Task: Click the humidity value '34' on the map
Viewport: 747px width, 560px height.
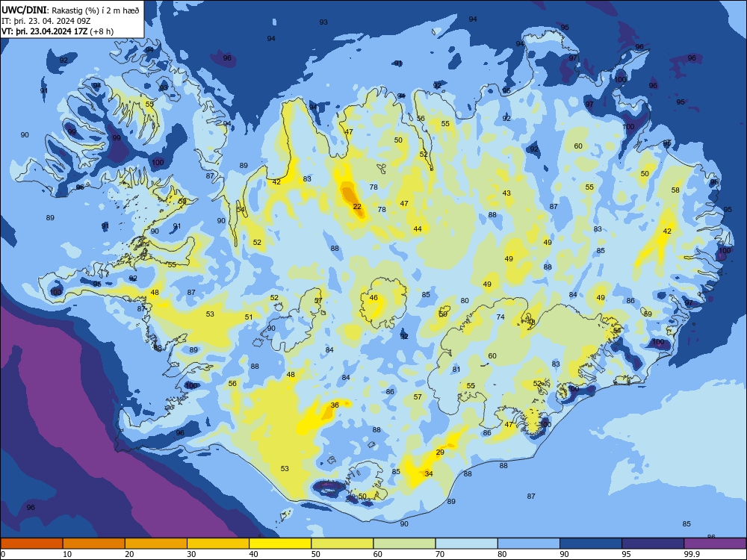Action: pos(429,474)
